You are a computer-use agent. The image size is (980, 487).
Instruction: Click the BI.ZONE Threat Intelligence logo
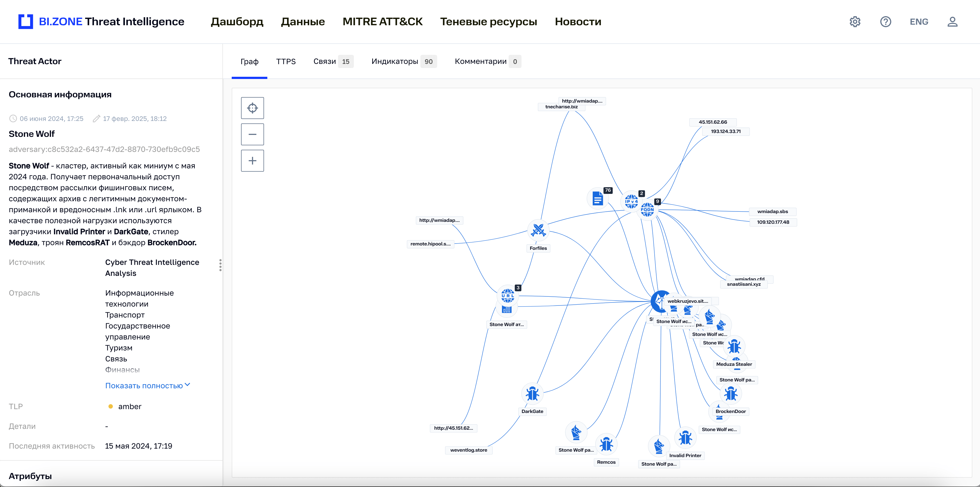[x=101, y=22]
